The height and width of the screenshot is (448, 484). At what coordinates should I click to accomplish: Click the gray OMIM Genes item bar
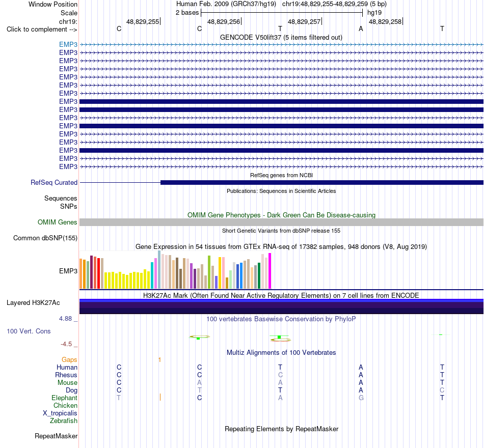click(282, 222)
